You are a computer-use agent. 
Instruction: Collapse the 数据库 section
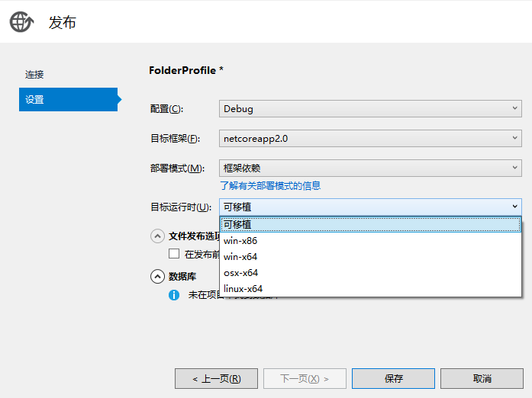coord(157,277)
